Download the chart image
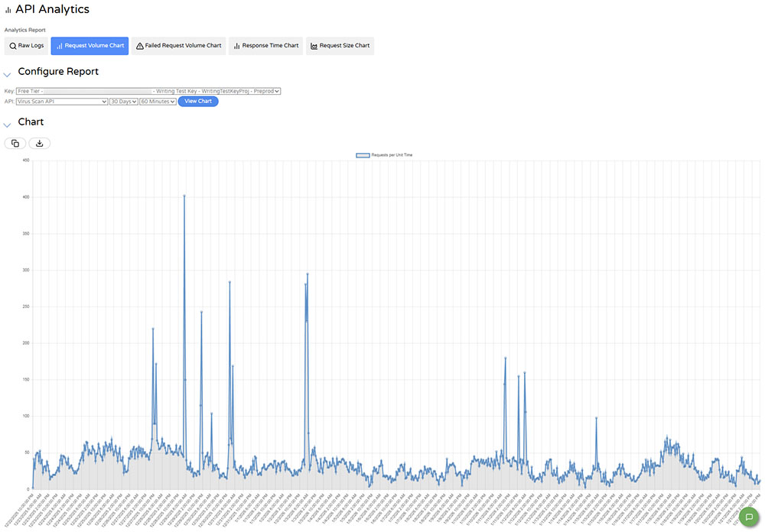Screen dimensions: 765x532 tap(40, 143)
